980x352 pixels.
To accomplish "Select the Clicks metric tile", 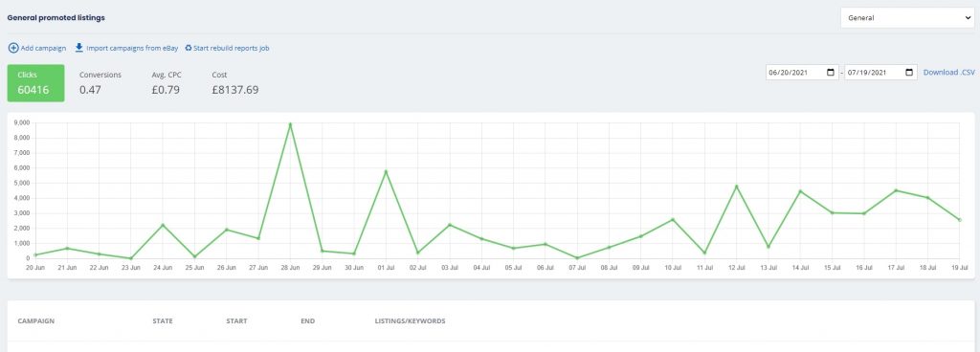I will point(35,83).
